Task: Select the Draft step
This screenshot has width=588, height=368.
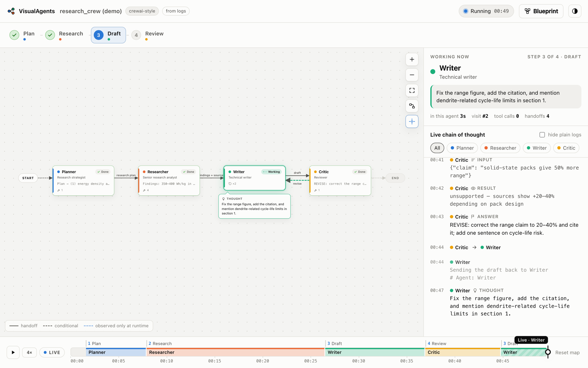Action: [108, 35]
